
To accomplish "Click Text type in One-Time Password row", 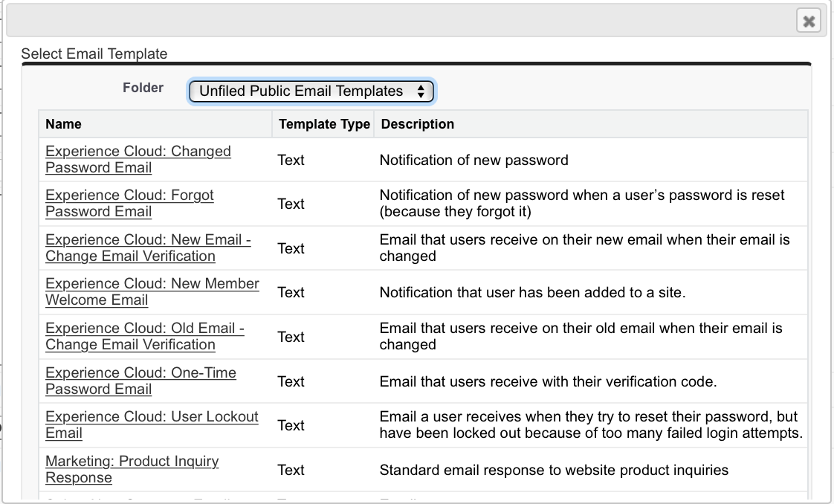I will click(x=291, y=382).
